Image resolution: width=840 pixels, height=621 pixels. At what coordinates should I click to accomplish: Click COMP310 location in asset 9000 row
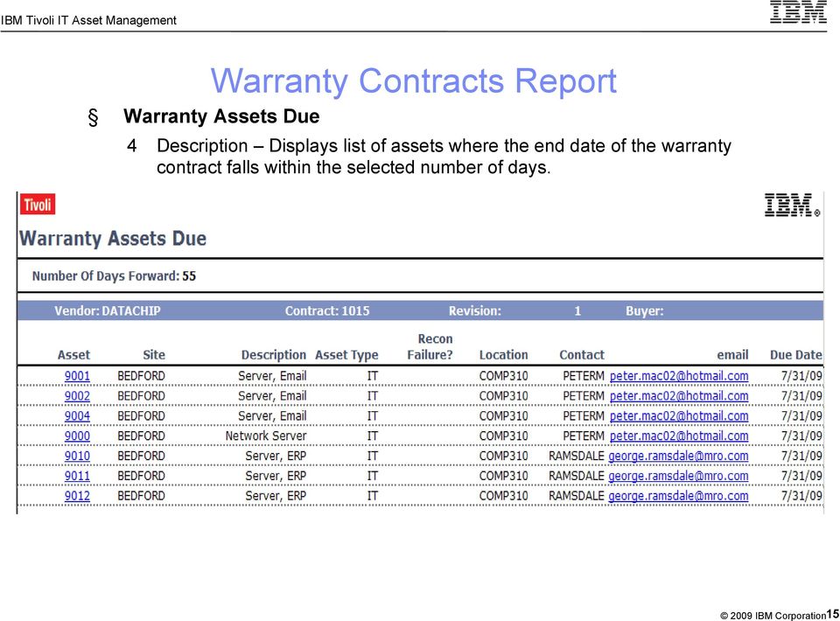pos(504,436)
